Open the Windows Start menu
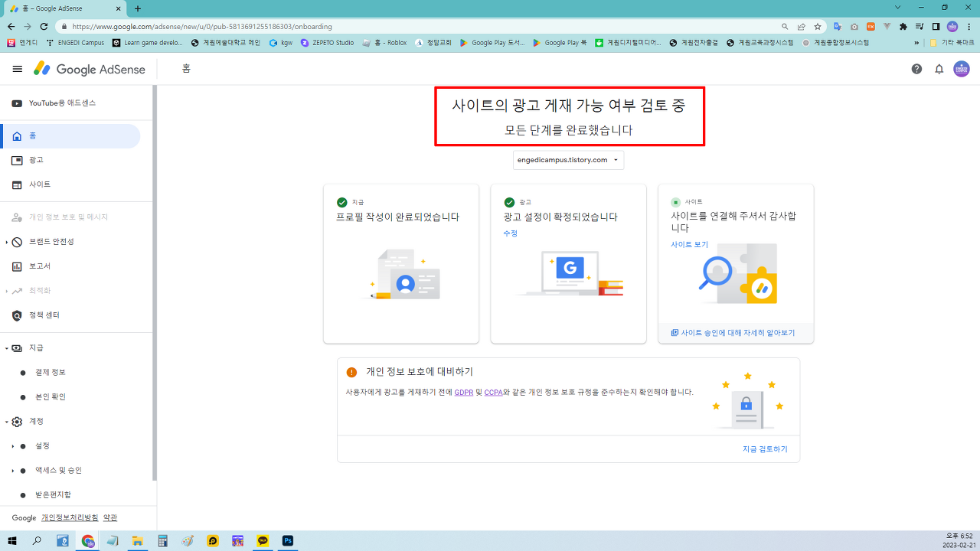 (x=12, y=541)
